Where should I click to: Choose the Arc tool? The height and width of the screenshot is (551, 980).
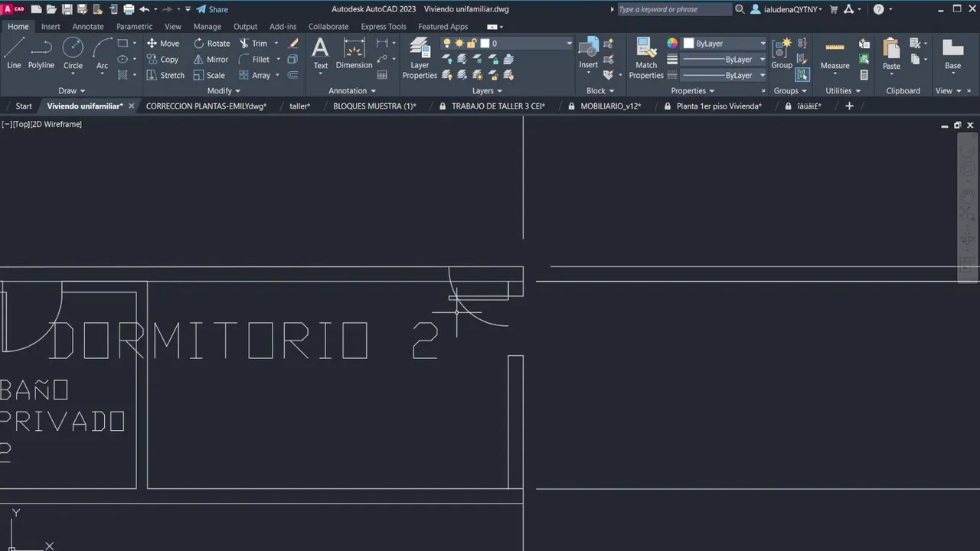(x=102, y=54)
